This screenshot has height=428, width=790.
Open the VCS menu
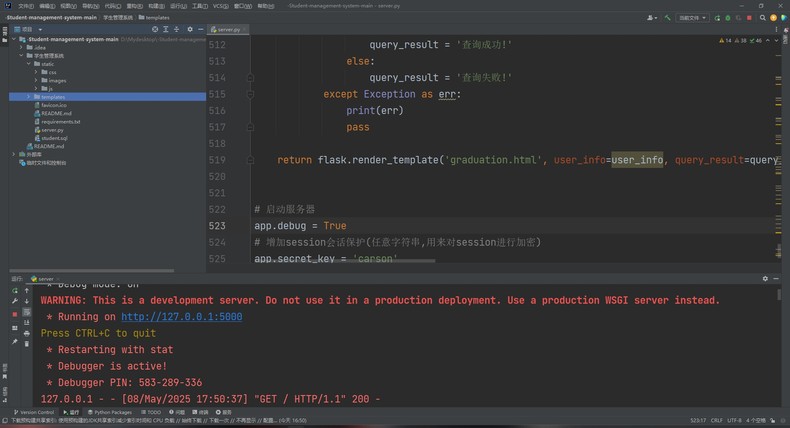click(220, 5)
